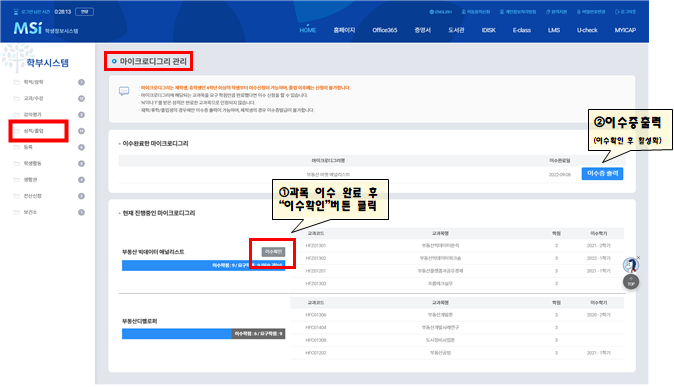Open the 성적/졸업 sidebar folder
This screenshot has height=387, width=674.
click(33, 131)
